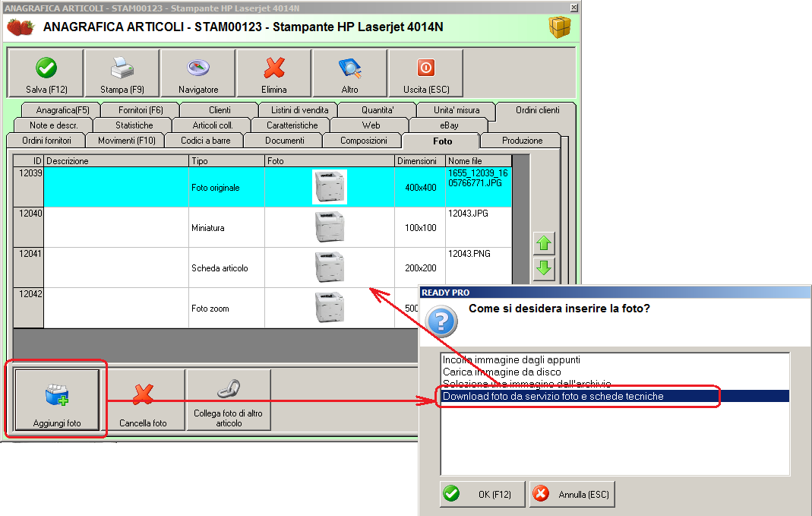The image size is (812, 516).
Task: Open the Altro magnifier button
Action: pos(349,73)
